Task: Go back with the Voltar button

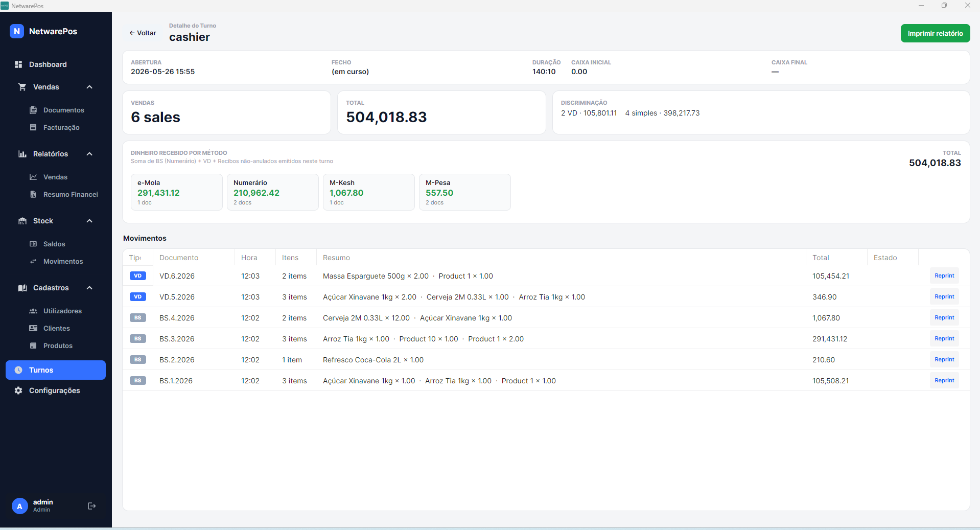Action: [x=143, y=33]
